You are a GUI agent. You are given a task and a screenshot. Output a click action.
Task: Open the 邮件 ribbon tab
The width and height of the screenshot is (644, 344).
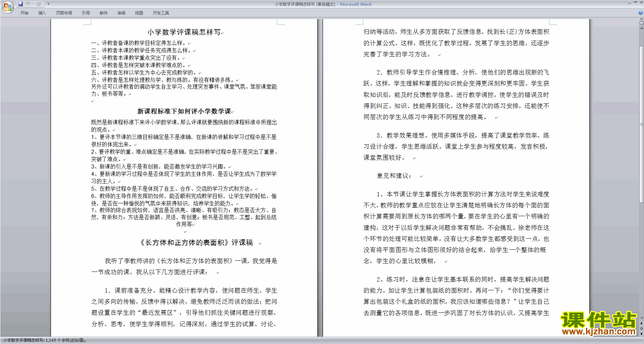[104, 13]
